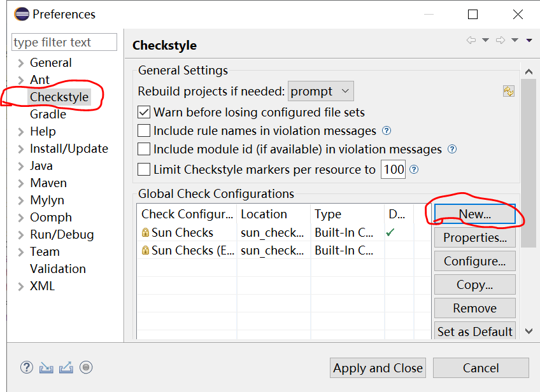Disable Warn before losing configured file sets
This screenshot has width=540, height=392.
(x=144, y=113)
